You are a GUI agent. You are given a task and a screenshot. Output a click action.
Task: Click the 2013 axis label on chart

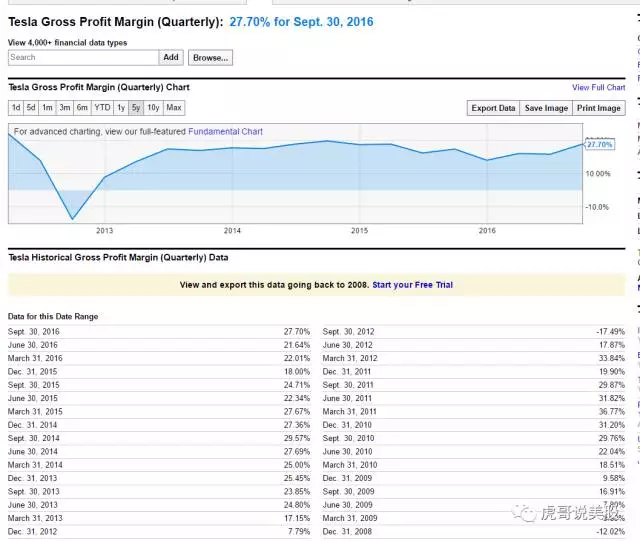click(104, 231)
